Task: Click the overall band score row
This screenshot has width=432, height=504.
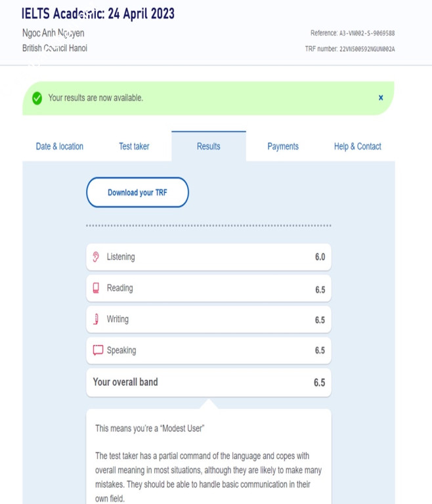Action: coord(209,382)
